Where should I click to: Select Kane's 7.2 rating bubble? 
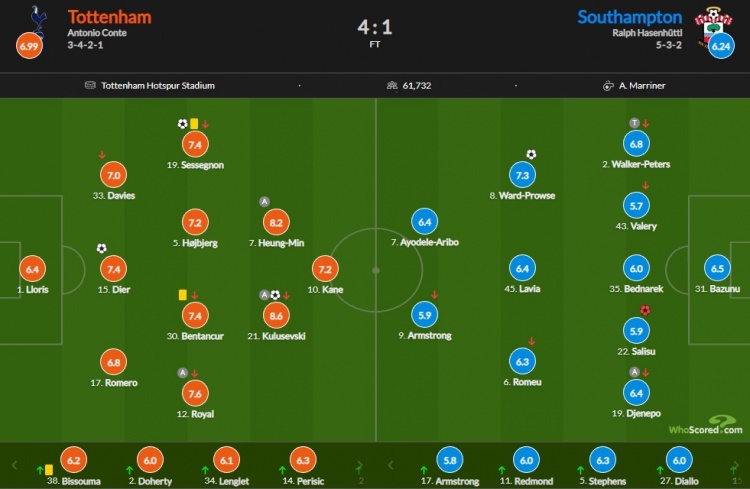click(x=325, y=268)
